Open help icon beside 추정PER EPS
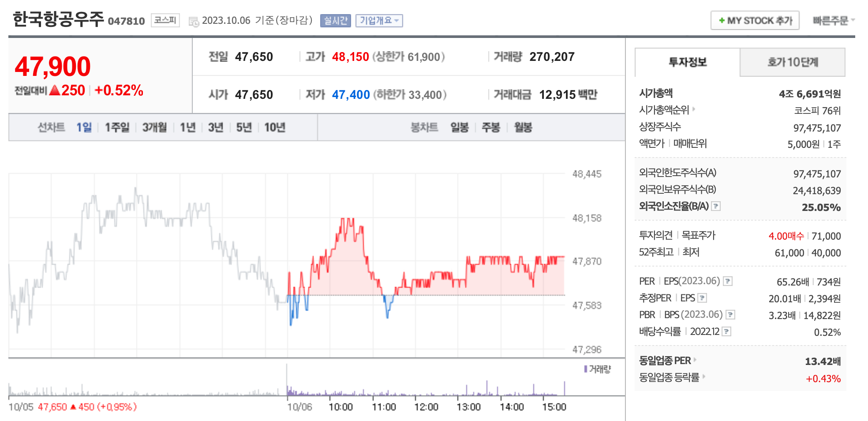 (703, 298)
